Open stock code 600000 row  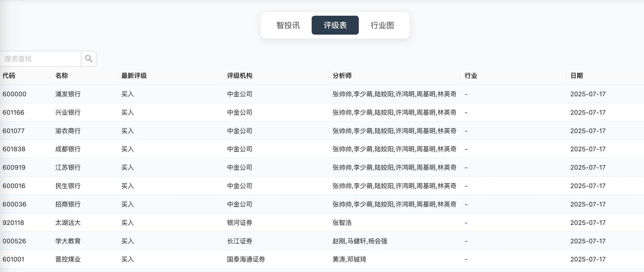[14, 94]
